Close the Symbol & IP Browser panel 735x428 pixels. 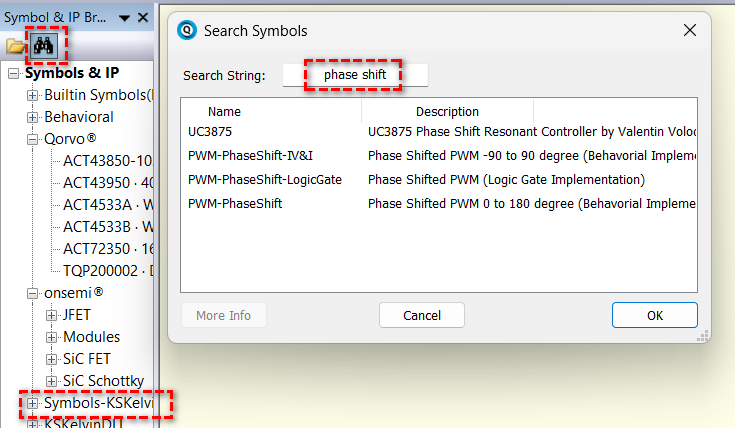pyautogui.click(x=142, y=18)
